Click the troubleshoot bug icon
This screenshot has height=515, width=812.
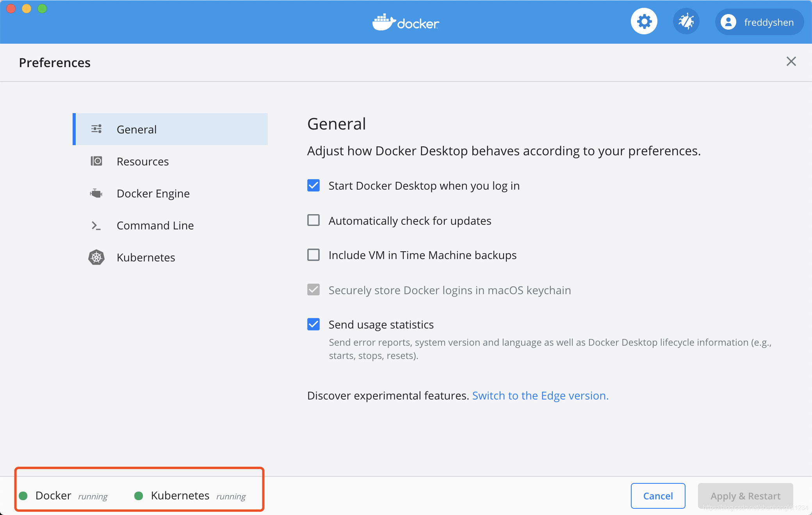click(x=686, y=22)
